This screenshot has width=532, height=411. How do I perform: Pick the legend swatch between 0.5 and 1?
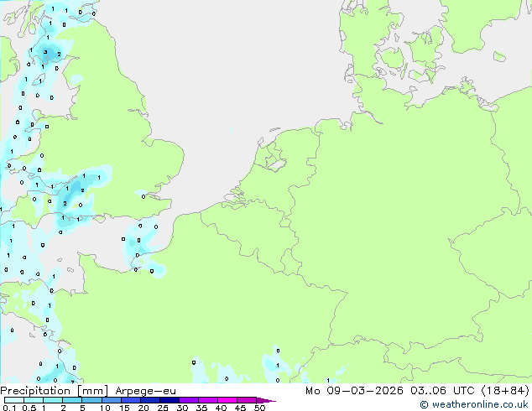(34, 400)
